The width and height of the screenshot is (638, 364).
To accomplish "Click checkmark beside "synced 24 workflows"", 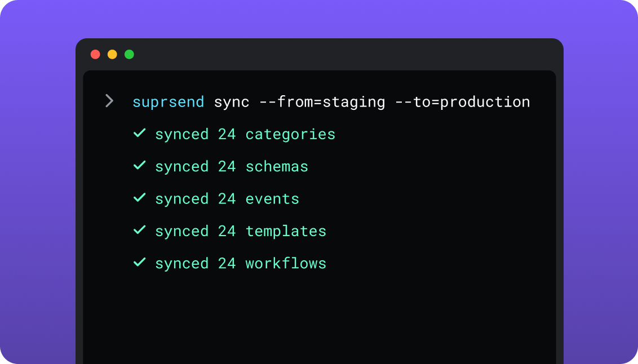I will [x=140, y=263].
